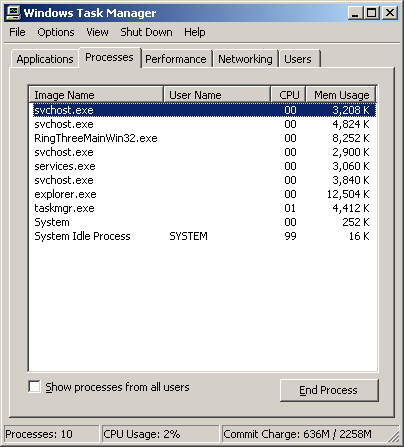The width and height of the screenshot is (404, 447).
Task: Sort processes by Mem Usage column
Action: click(341, 95)
